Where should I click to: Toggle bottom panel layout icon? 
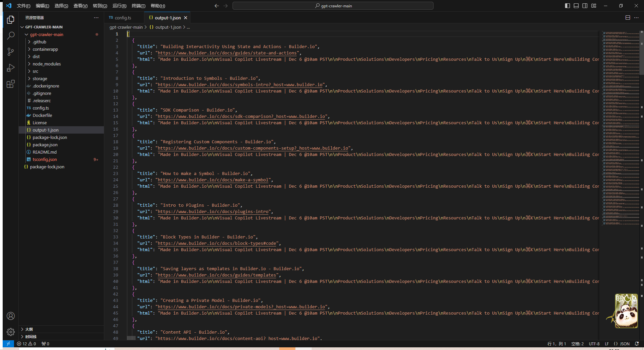tap(576, 6)
